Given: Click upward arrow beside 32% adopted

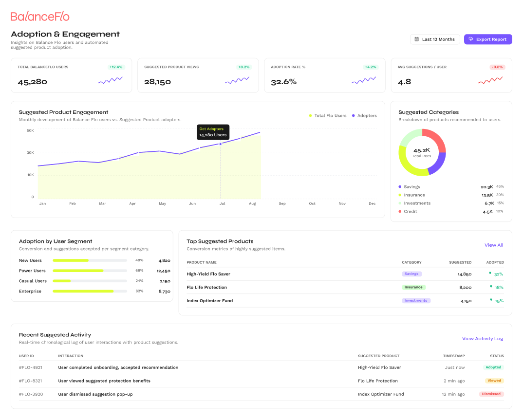Looking at the screenshot, I should tap(490, 274).
